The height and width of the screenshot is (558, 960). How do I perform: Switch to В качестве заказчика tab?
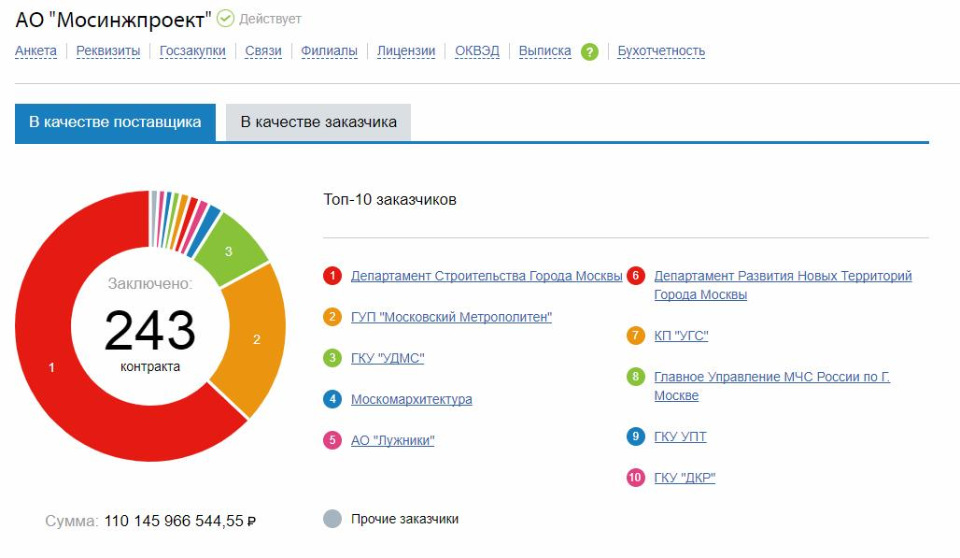[x=318, y=123]
